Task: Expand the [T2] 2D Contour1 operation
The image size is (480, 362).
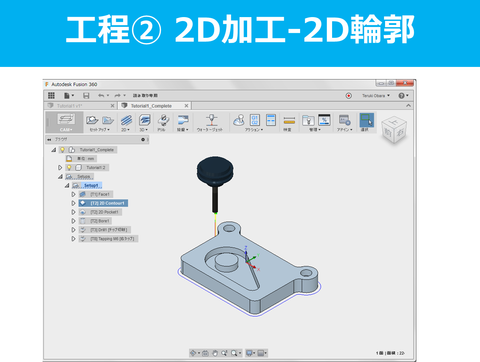Action: 73,203
